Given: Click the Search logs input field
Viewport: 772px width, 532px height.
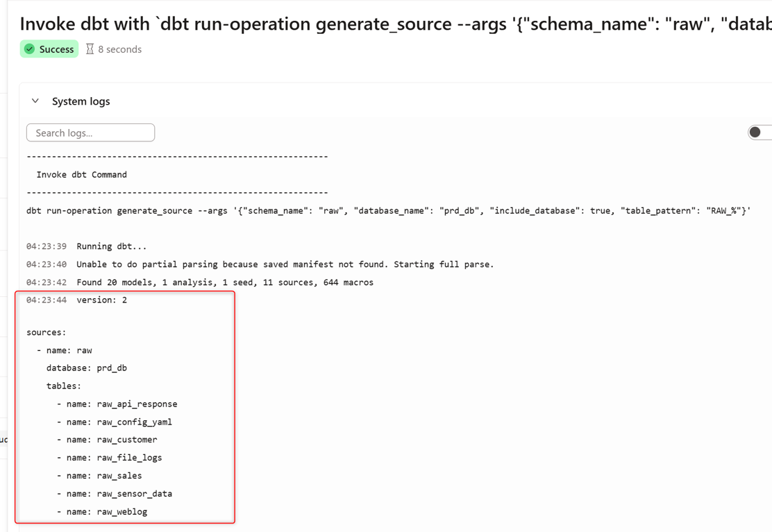Looking at the screenshot, I should click(x=90, y=132).
